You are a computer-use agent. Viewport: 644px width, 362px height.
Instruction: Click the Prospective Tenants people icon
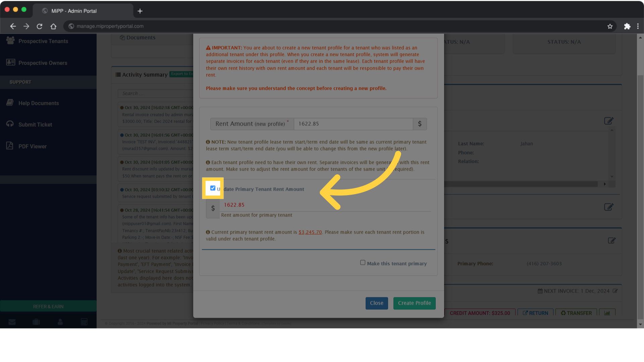tap(10, 41)
